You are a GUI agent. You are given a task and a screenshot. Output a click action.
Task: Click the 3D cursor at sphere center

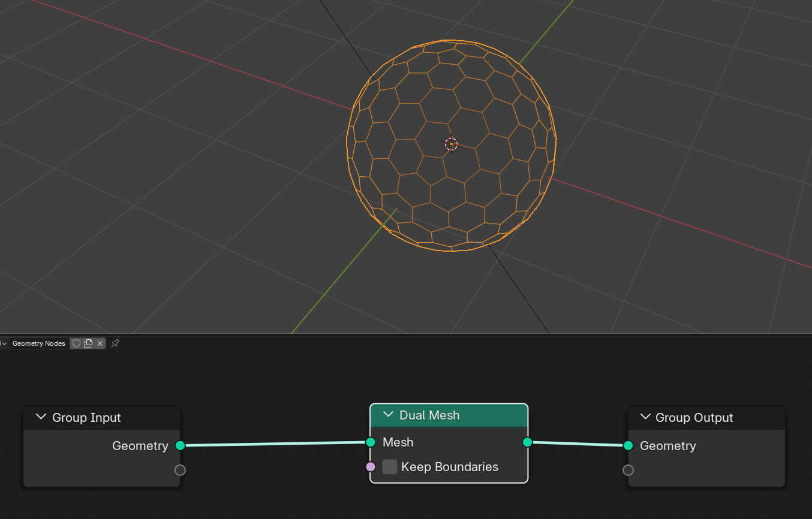[451, 144]
